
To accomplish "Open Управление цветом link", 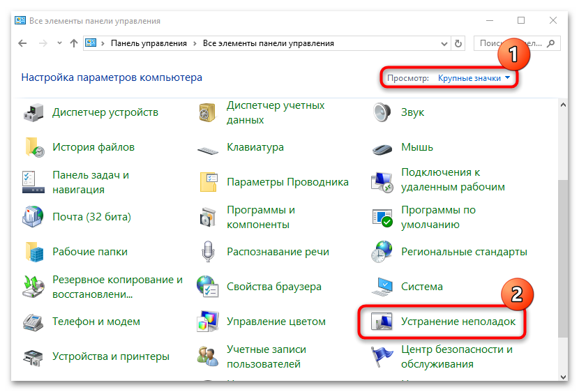I will point(276,322).
